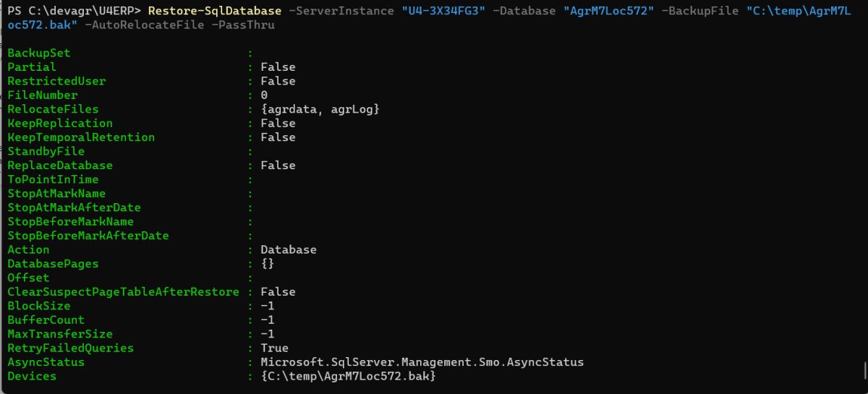
Task: Click the RetryFailedQueries value True
Action: click(x=275, y=348)
